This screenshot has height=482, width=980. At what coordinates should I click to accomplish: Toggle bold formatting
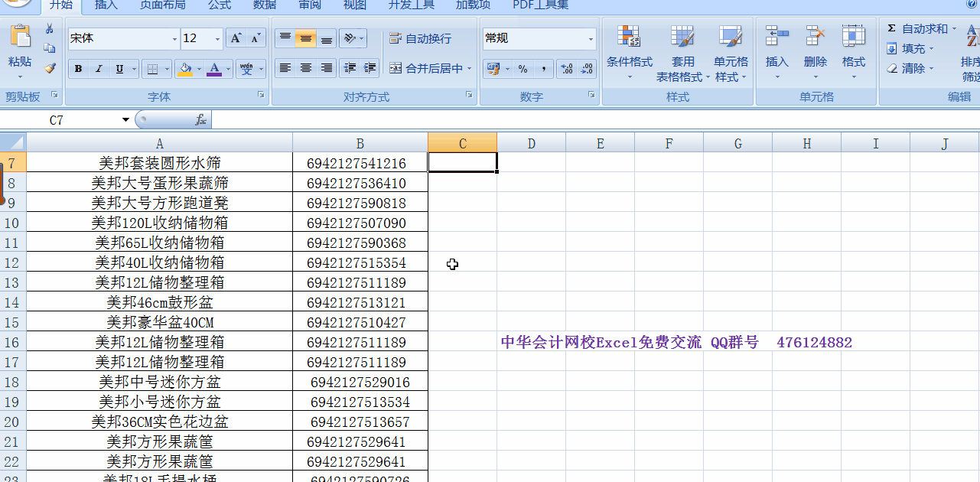[78, 69]
